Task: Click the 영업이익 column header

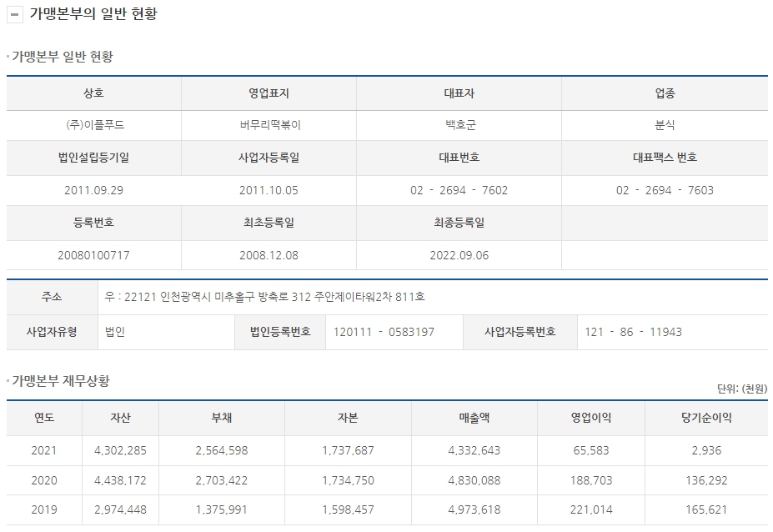Action: [591, 418]
